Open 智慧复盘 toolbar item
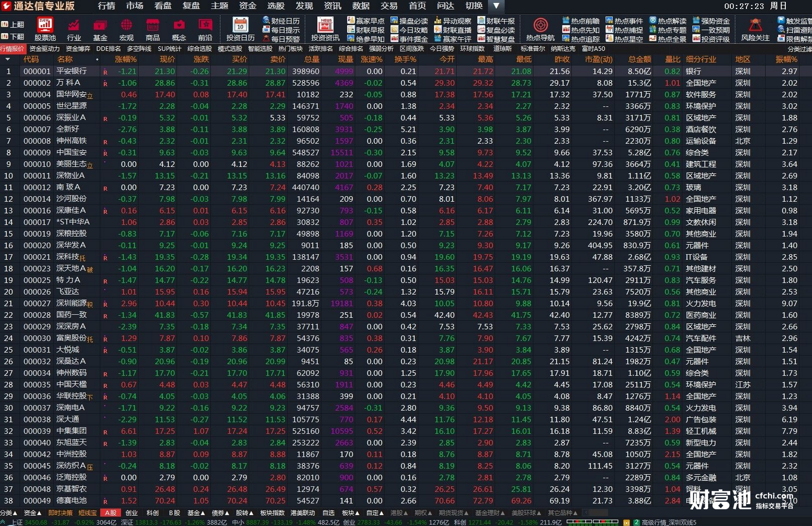Image resolution: width=812 pixels, height=526 pixels. point(496,39)
